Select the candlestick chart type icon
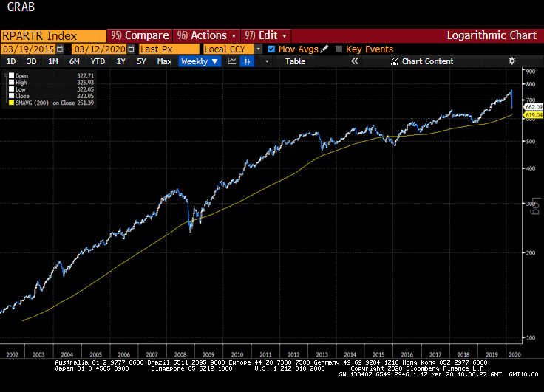Viewport: 544px width, 392px height. (x=247, y=61)
